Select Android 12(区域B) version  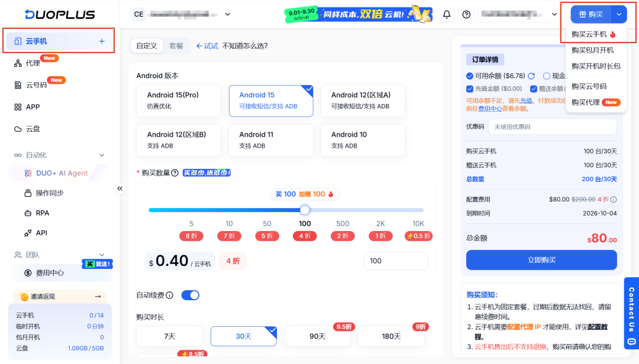(x=179, y=140)
